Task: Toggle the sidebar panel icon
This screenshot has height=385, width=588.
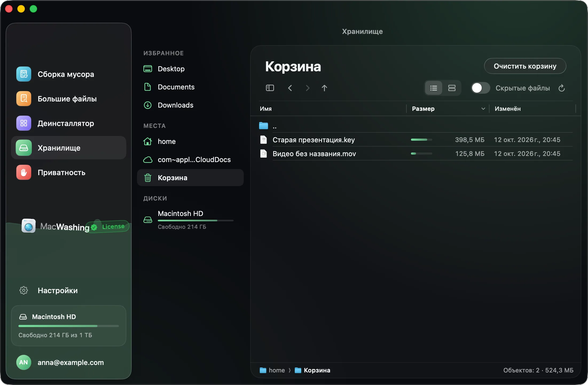Action: click(x=270, y=88)
